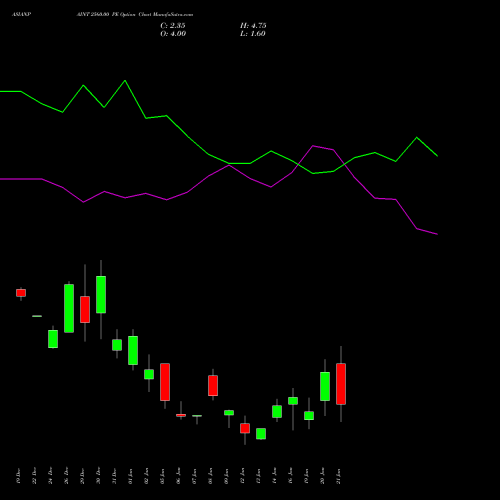500x500 pixels.
Task: Click the '26 Dec' date axis label
Action: click(66, 476)
